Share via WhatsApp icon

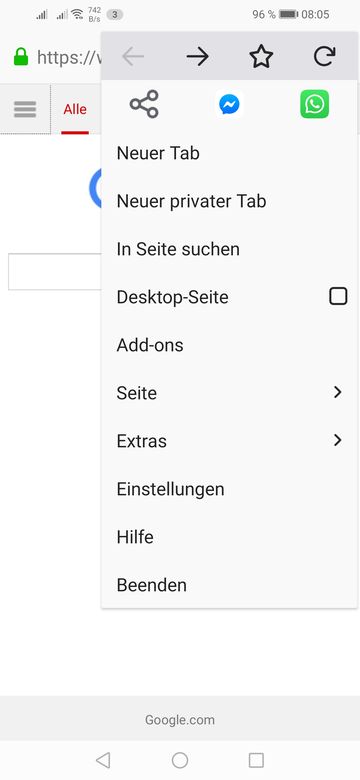click(315, 104)
